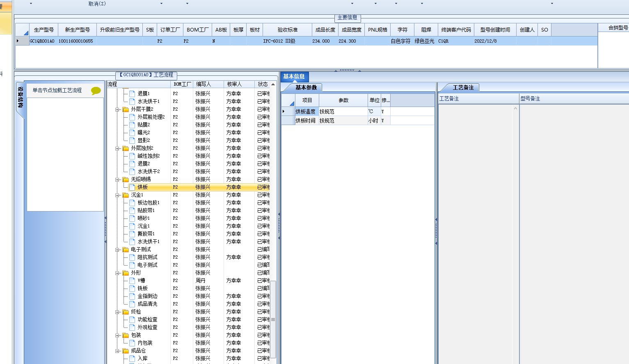Click the 主要信息 section header

pyautogui.click(x=347, y=18)
